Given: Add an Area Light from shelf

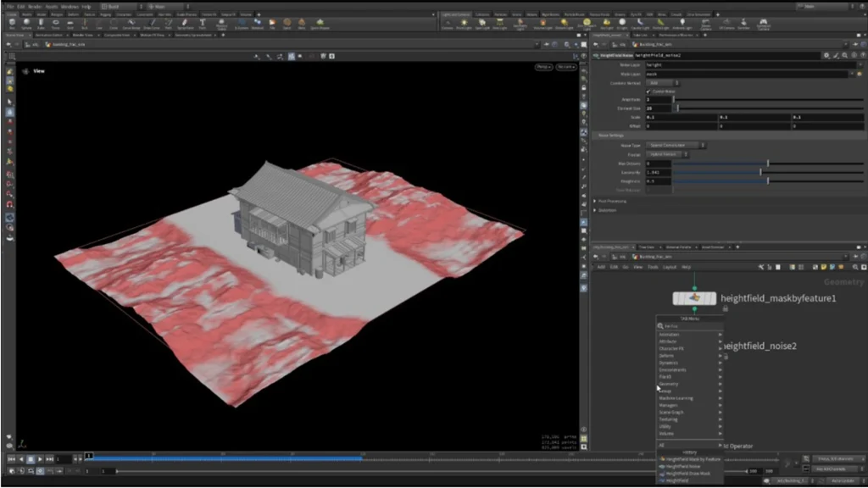Looking at the screenshot, I should click(x=500, y=23).
